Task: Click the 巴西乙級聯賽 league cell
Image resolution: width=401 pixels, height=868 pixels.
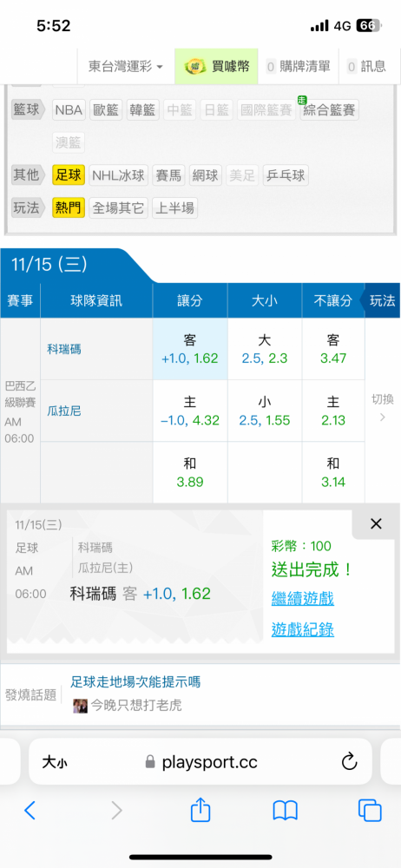Action: [x=20, y=412]
